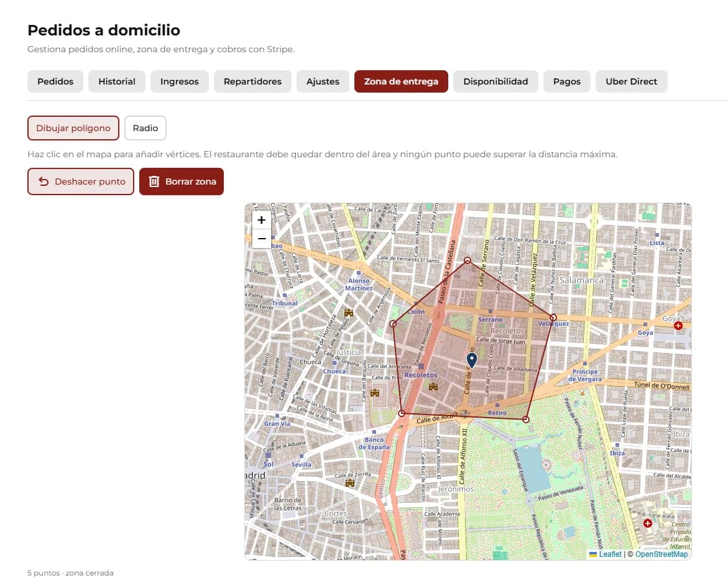Select the bottom-left polygon vertex on Calle de Alcalá
Image resolution: width=728 pixels, height=578 pixels.
(402, 413)
